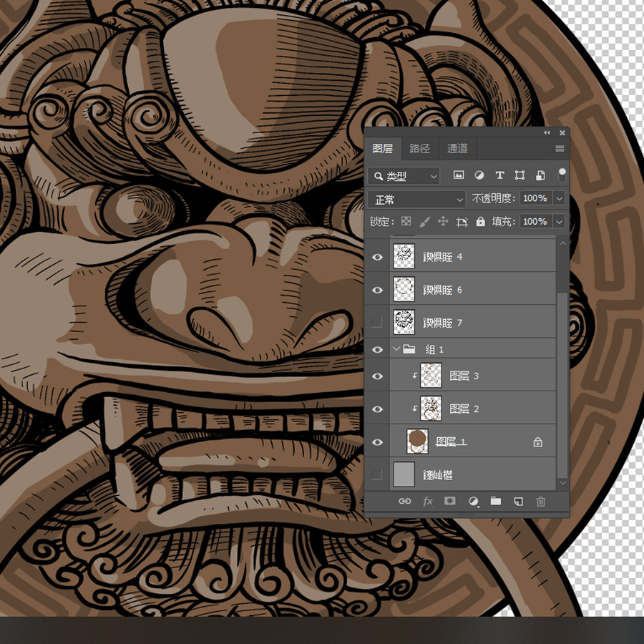Hide 图层 3 with its eye icon

click(377, 376)
